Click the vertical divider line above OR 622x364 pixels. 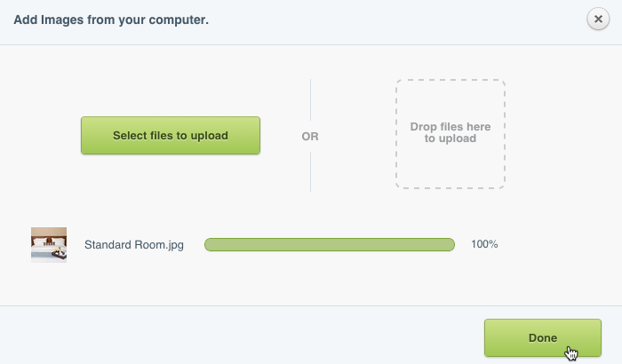[310, 100]
